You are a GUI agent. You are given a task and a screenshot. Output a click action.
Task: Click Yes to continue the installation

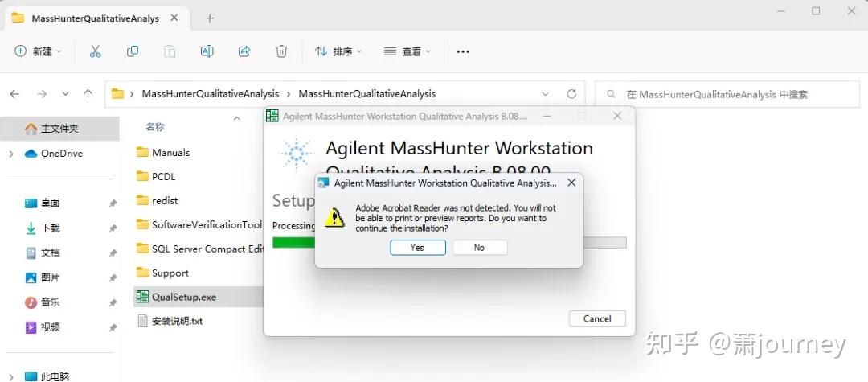(417, 248)
